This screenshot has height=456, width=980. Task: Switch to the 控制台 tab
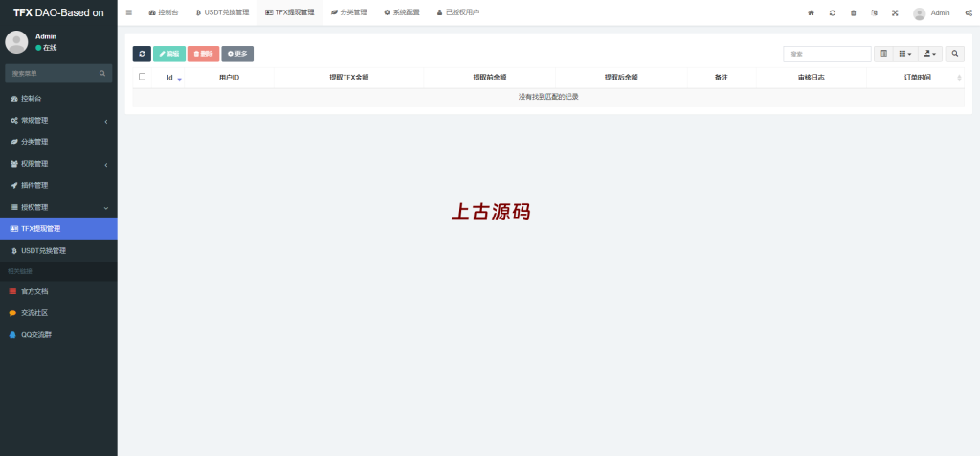(x=164, y=12)
